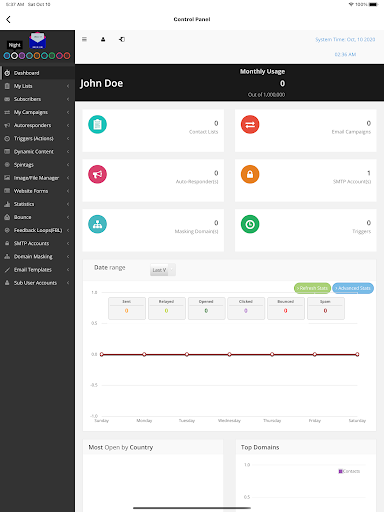Open the user profile icon
384x512 pixels.
[x=103, y=39]
